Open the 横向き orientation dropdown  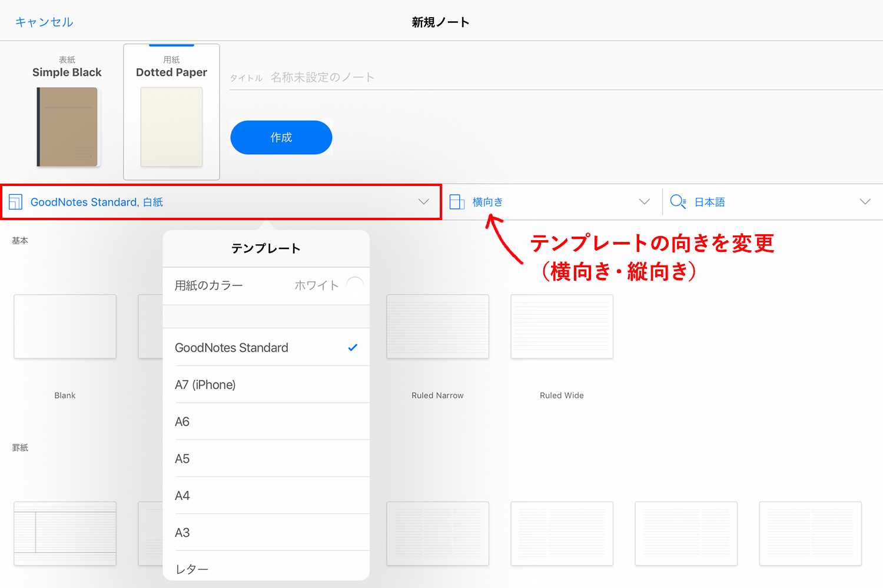click(552, 202)
